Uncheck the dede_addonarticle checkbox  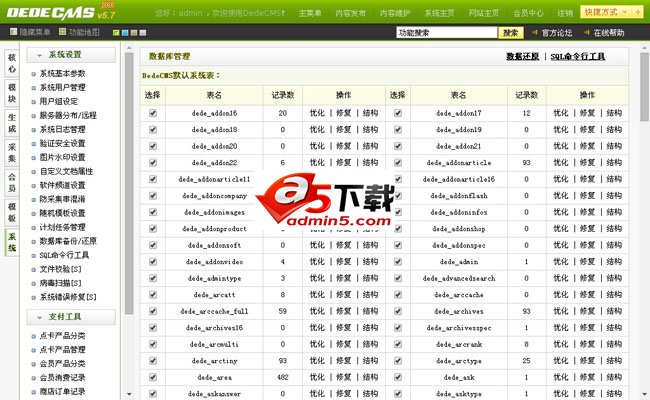(x=398, y=162)
